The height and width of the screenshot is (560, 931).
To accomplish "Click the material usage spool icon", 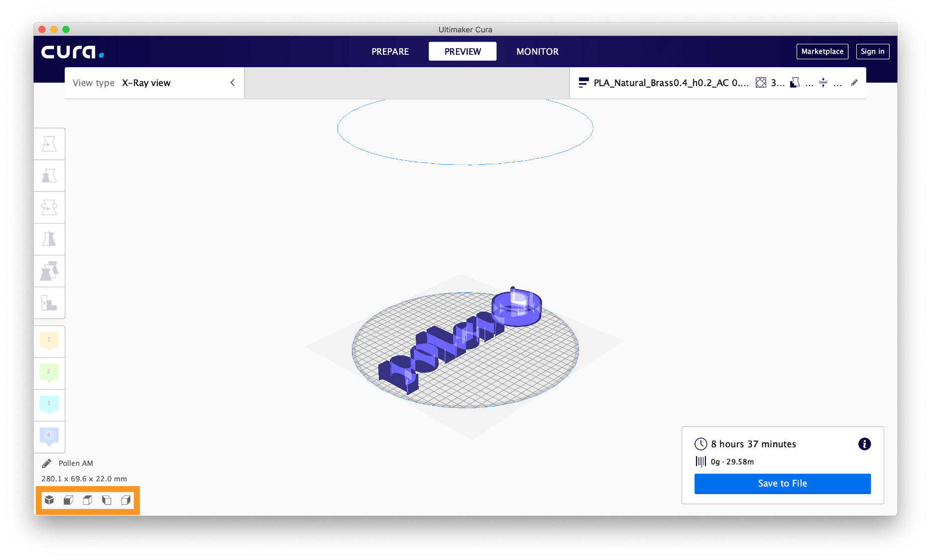I will 700,462.
